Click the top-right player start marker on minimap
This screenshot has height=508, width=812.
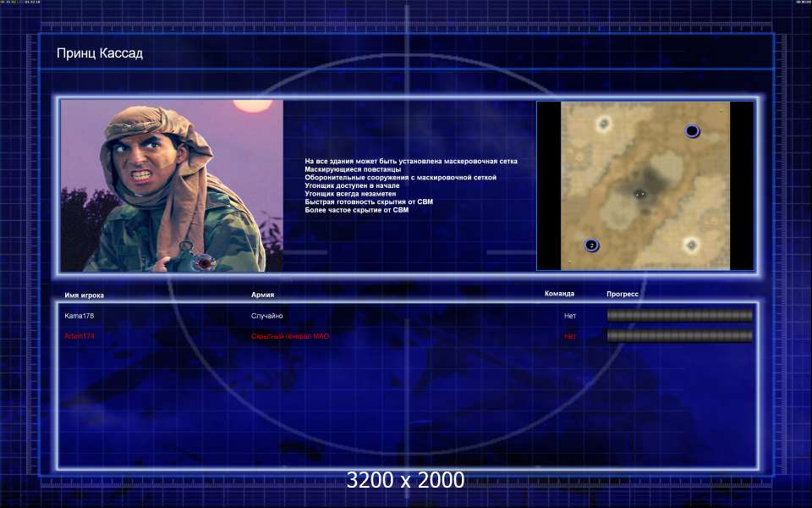[x=692, y=131]
